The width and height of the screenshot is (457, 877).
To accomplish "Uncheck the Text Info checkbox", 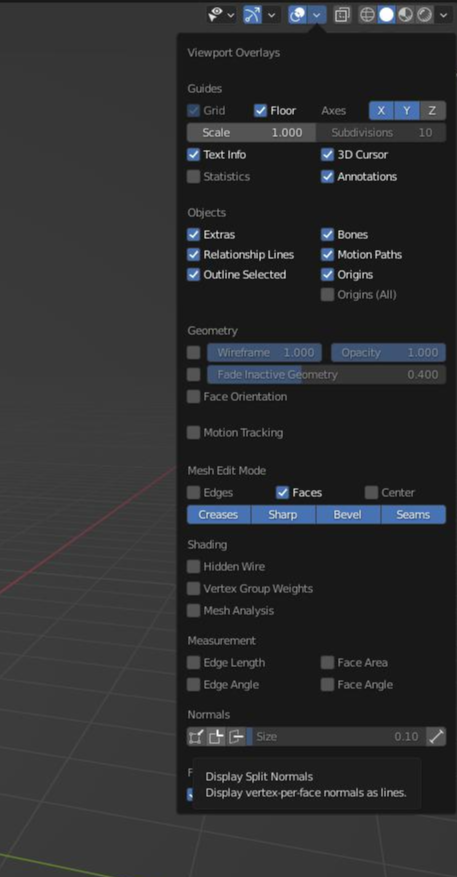I will 194,154.
